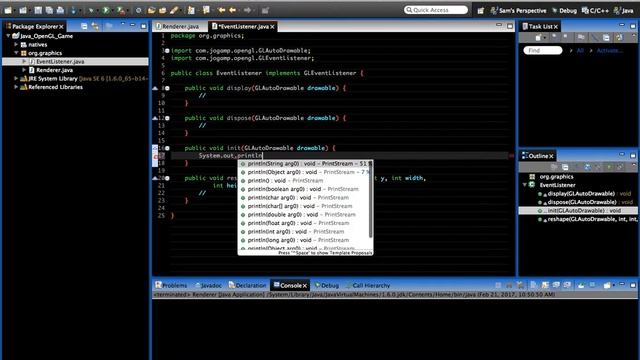The image size is (640, 360).
Task: Click the autocomplete popup scrollbar
Action: point(371,199)
